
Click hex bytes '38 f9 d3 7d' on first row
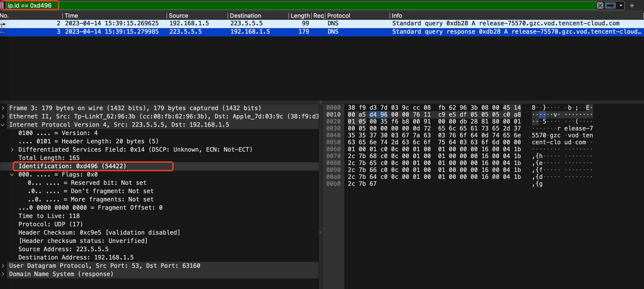[367, 108]
